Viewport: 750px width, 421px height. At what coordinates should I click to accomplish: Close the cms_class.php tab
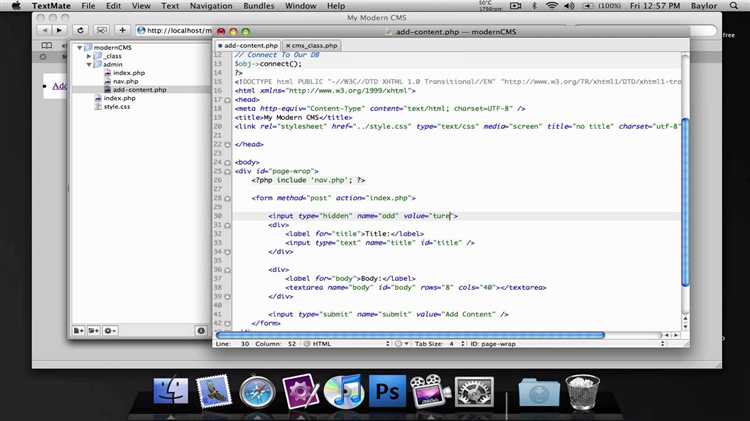pyautogui.click(x=288, y=45)
